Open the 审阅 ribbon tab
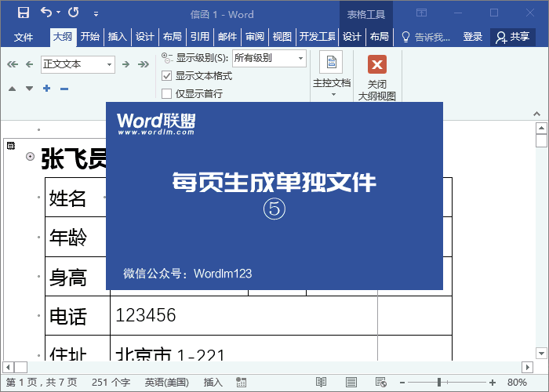Viewport: 549px width, 392px height. point(255,36)
